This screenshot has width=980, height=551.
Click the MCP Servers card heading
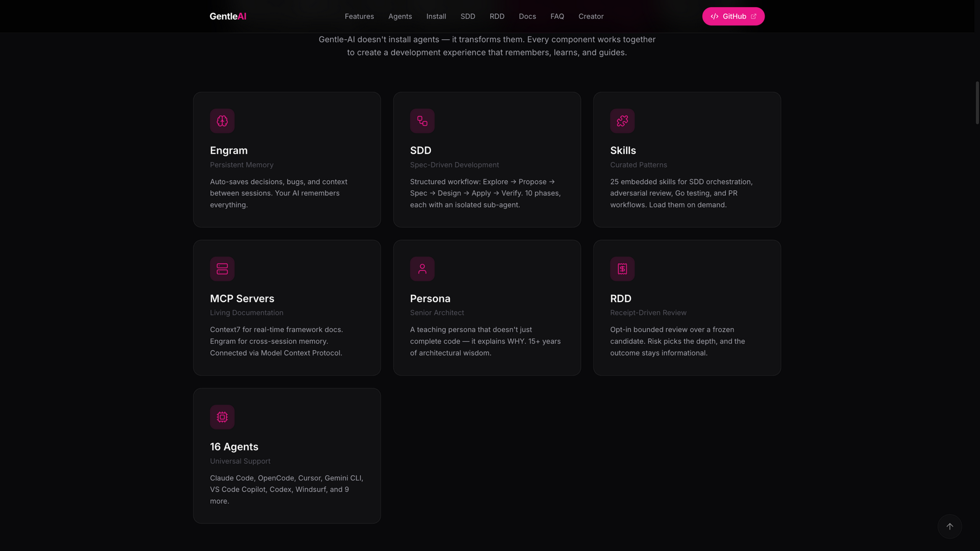(x=242, y=298)
